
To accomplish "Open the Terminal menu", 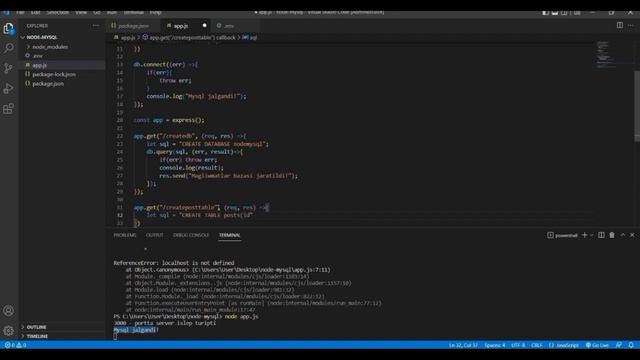I will [133, 12].
